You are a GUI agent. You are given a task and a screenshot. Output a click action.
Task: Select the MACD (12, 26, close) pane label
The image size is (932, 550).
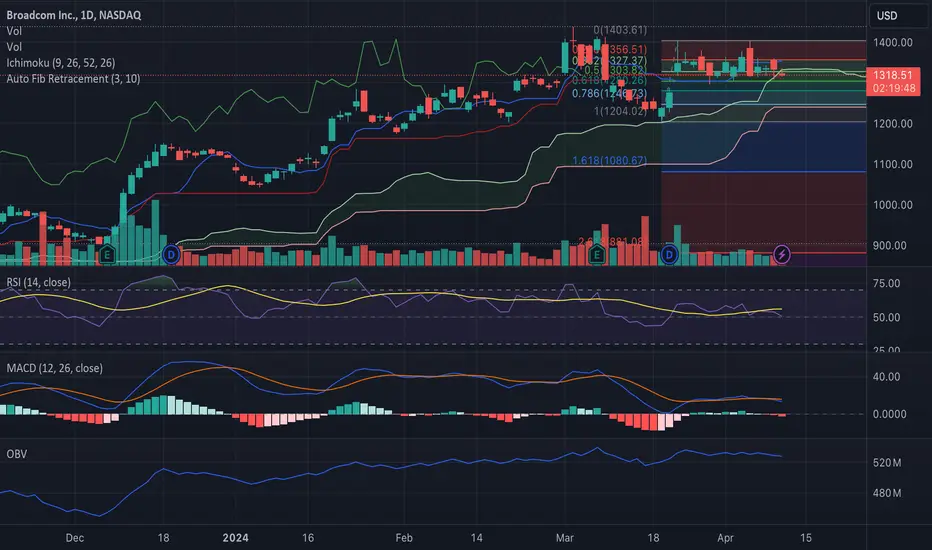click(55, 368)
